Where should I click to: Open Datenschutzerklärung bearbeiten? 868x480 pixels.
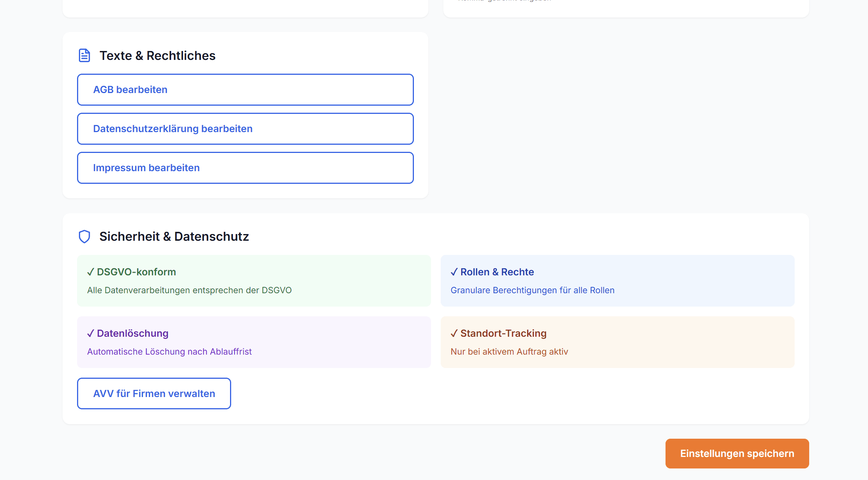[245, 129]
